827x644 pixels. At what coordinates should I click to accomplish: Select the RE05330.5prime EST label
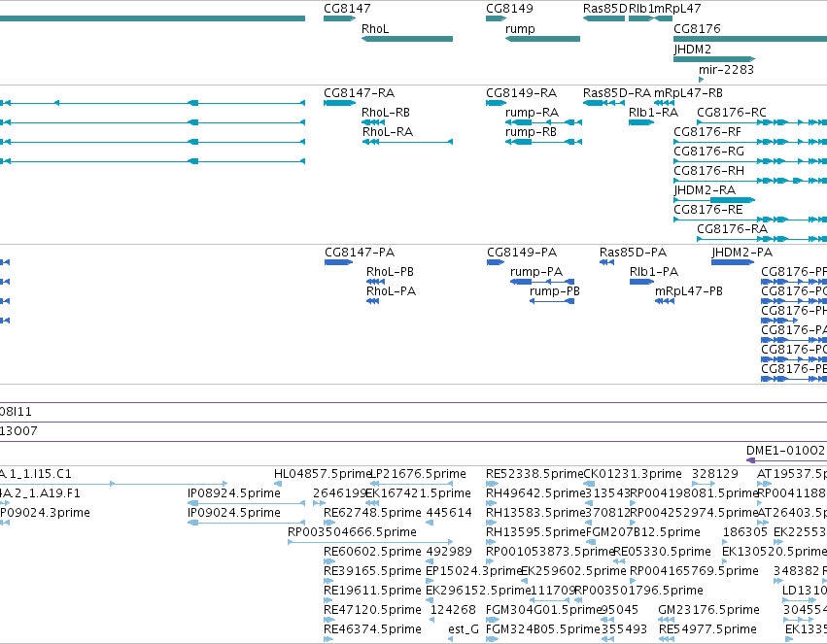click(x=663, y=553)
